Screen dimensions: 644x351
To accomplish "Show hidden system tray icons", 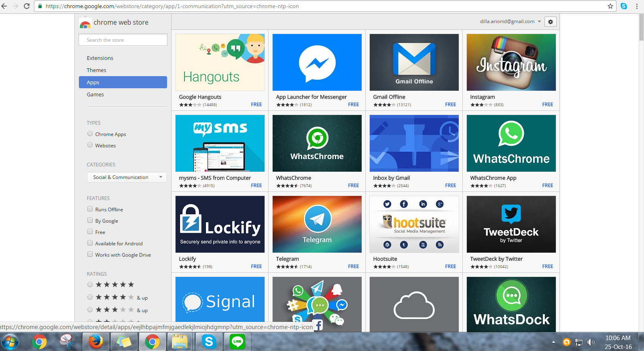I will pyautogui.click(x=554, y=342).
